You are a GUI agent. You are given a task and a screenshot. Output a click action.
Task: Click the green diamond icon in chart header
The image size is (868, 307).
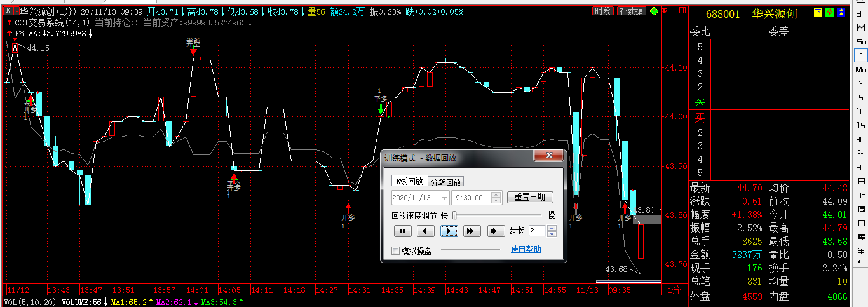click(x=654, y=11)
